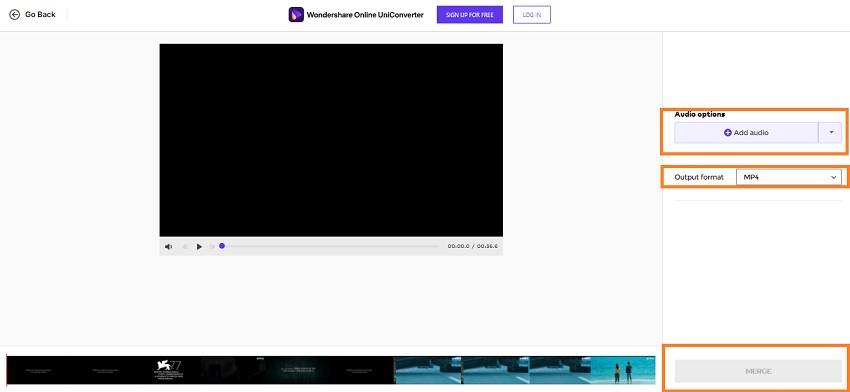
Task: Step to the next frame
Action: pos(212,247)
